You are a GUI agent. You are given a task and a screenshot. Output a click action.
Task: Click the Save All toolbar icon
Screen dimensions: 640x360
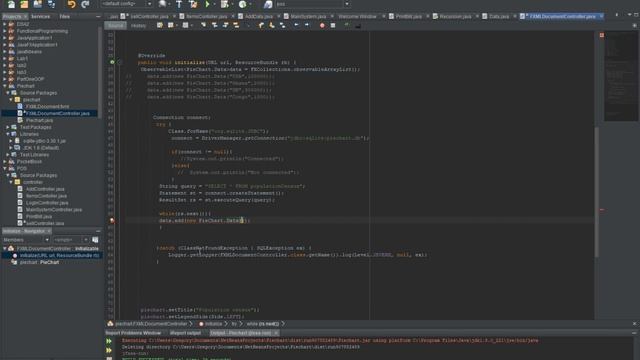pos(51,4)
